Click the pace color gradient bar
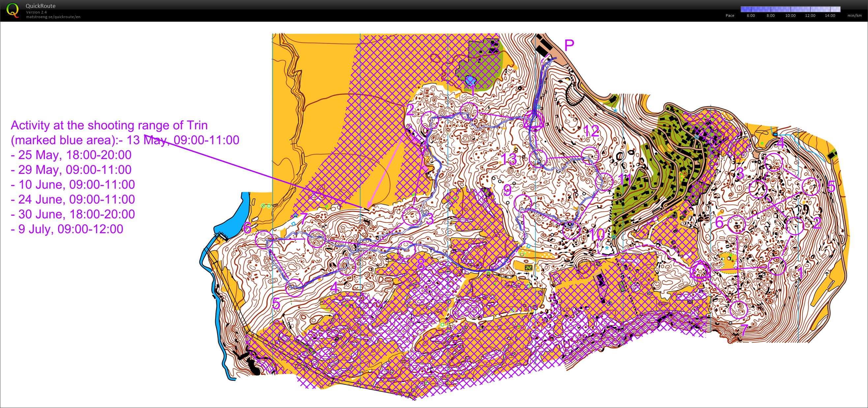The image size is (868, 408). [x=790, y=9]
